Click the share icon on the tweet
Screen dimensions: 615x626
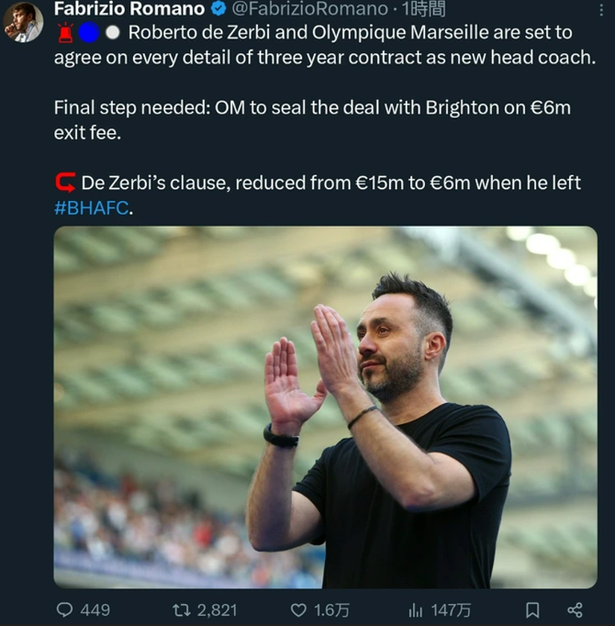[x=574, y=609]
